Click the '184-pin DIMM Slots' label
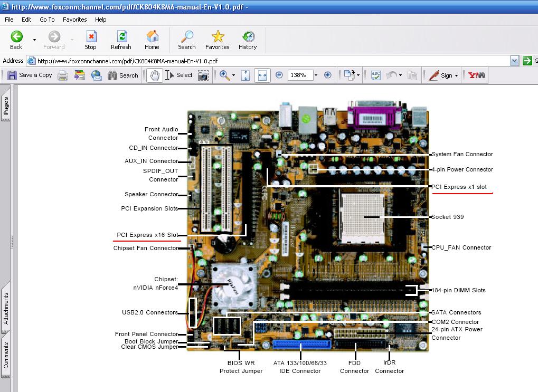 pyautogui.click(x=459, y=290)
